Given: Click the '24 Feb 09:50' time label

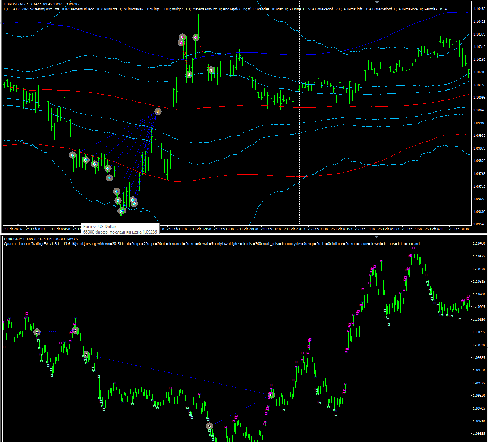Looking at the screenshot, I should (59, 229).
